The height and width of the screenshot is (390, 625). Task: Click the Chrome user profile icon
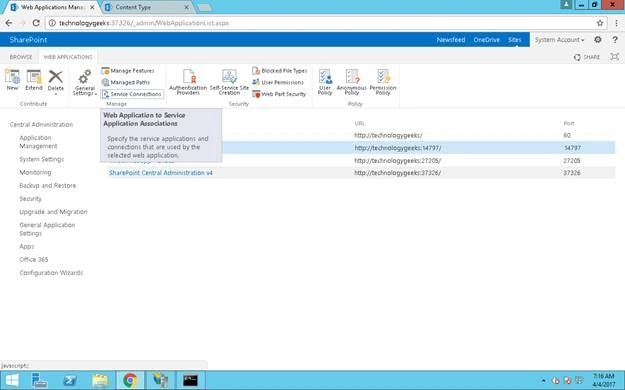[x=566, y=5]
